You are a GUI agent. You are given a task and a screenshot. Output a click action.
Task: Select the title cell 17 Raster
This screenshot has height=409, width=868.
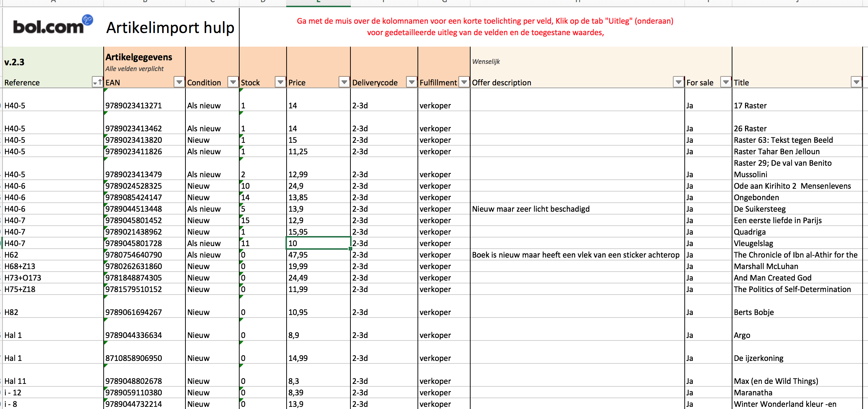797,100
